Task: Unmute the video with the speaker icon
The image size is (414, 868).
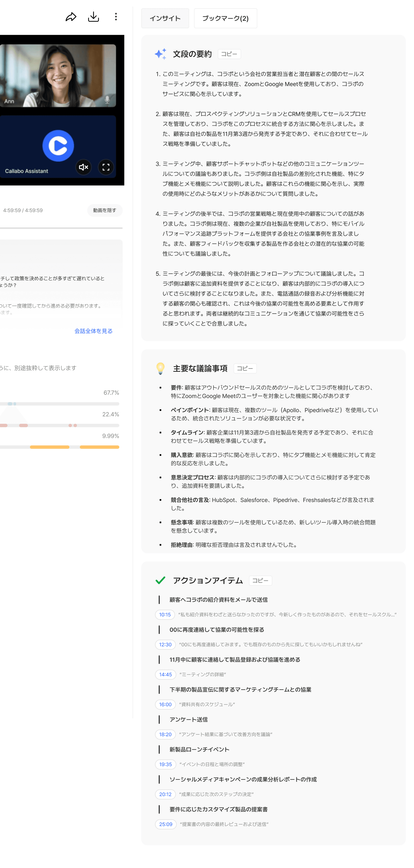Action: point(83,167)
